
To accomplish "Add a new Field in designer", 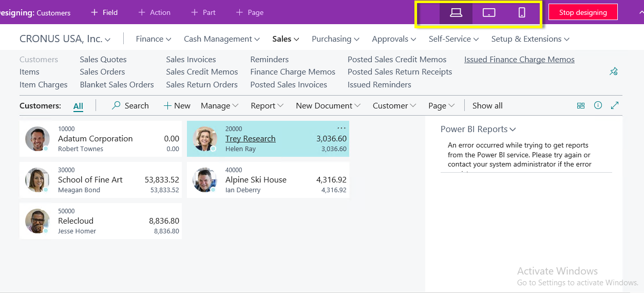I will (x=104, y=12).
